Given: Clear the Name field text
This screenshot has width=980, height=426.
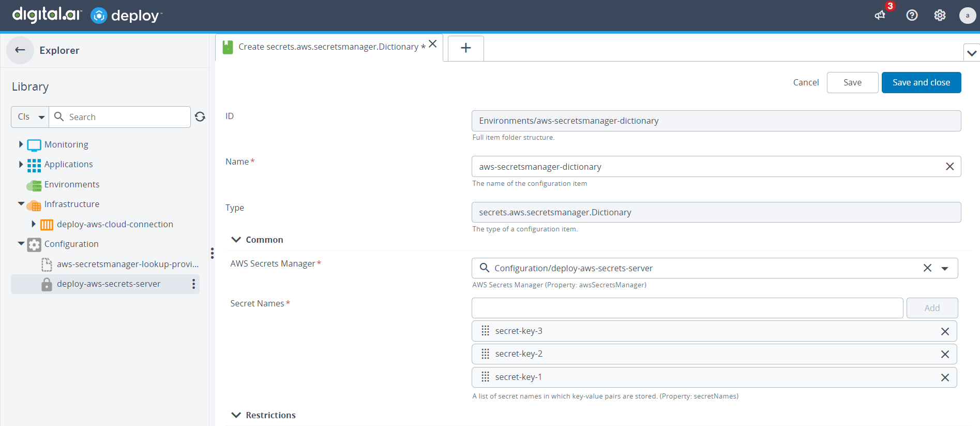Looking at the screenshot, I should pyautogui.click(x=949, y=167).
